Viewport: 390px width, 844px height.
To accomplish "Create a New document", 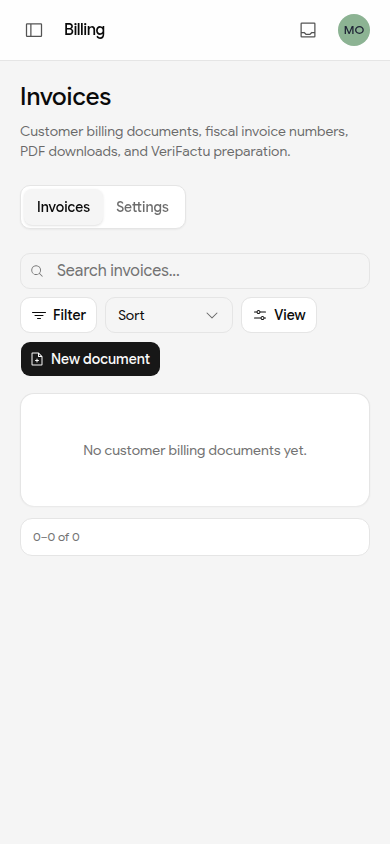I will click(90, 359).
